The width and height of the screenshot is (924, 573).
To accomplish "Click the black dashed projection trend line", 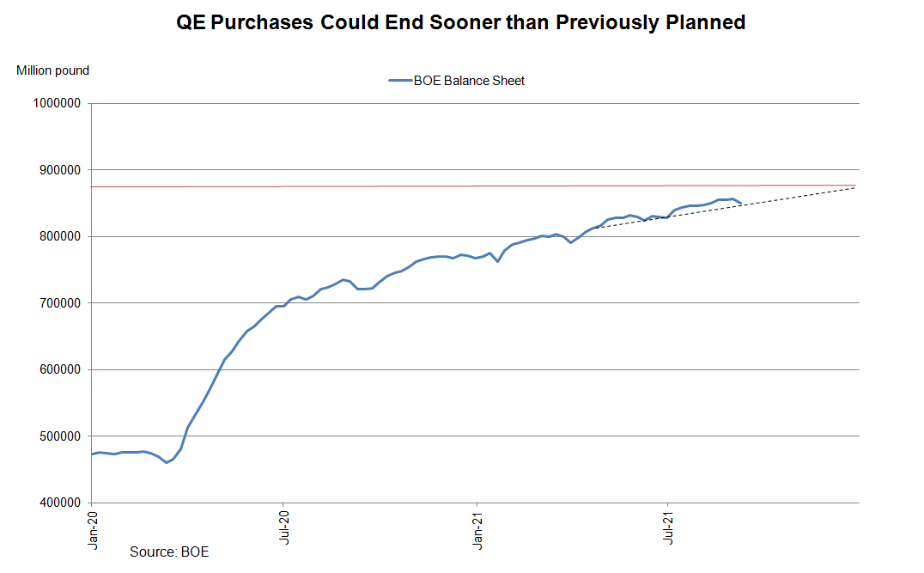I will pos(799,194).
